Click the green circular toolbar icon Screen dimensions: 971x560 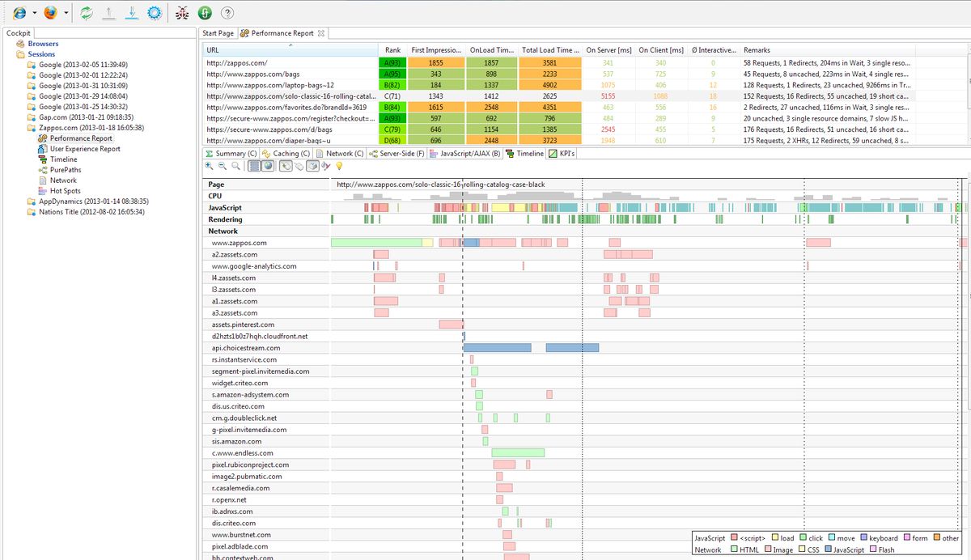point(205,13)
